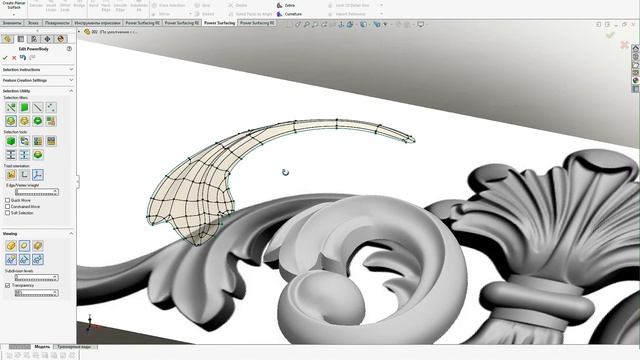Select the green face selection filter
Viewport: 640px width, 360px height.
24,107
